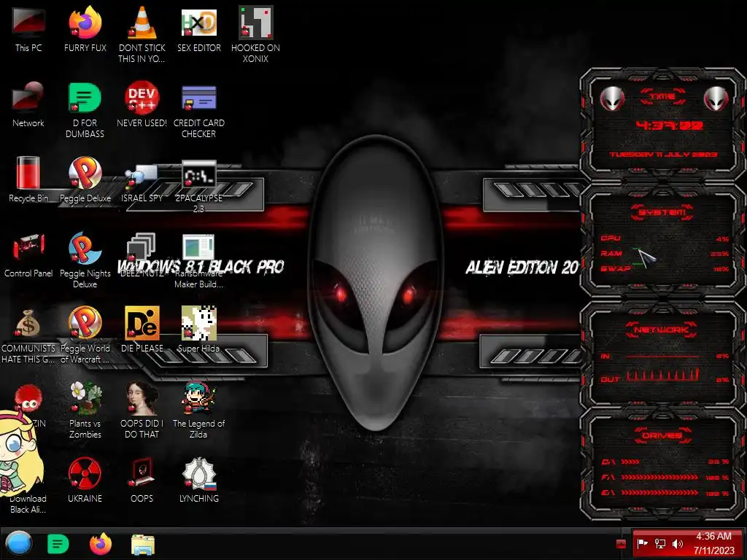Open the network tray icon
The width and height of the screenshot is (747, 560).
[659, 543]
